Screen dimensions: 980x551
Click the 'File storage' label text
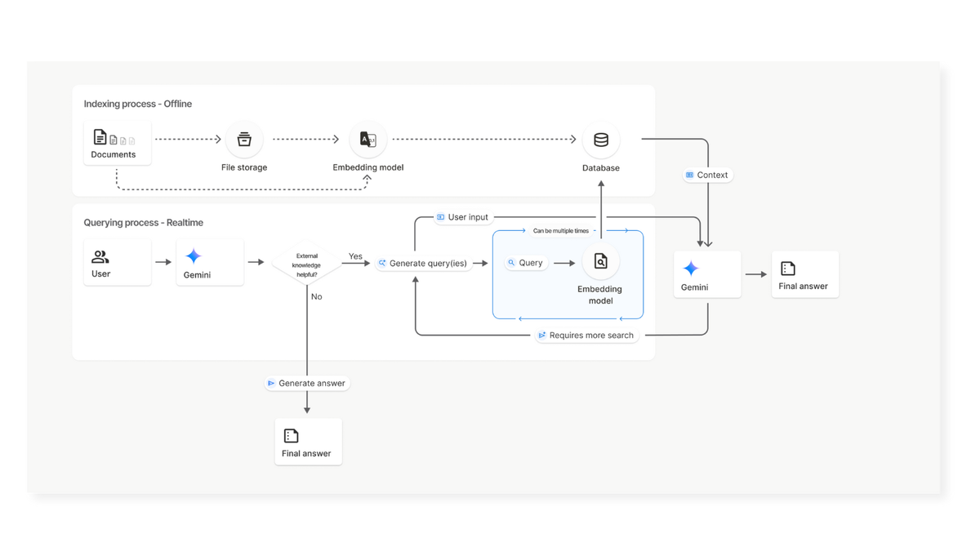(244, 167)
